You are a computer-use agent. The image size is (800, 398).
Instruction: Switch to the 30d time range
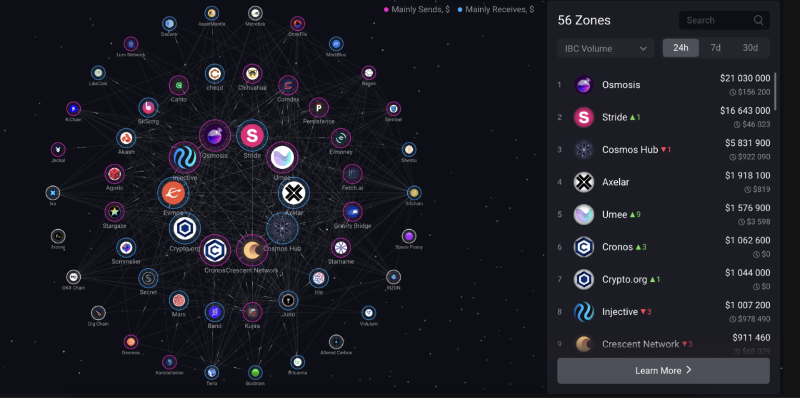click(750, 48)
